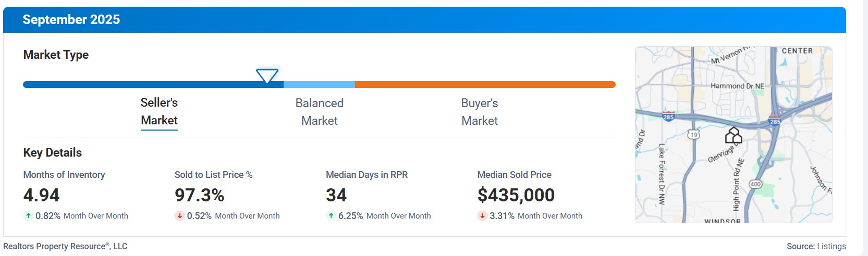The width and height of the screenshot is (868, 256).
Task: Click the Source: Listings text
Action: (x=816, y=246)
